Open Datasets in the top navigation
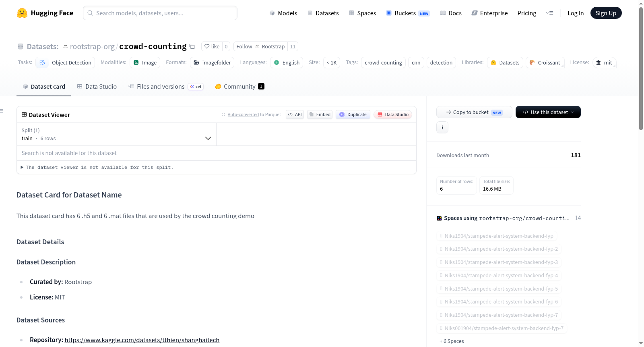The image size is (644, 347). 323,13
